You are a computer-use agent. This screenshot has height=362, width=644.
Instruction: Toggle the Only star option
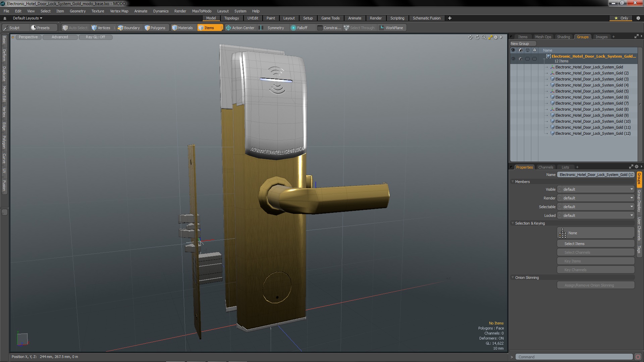click(621, 18)
